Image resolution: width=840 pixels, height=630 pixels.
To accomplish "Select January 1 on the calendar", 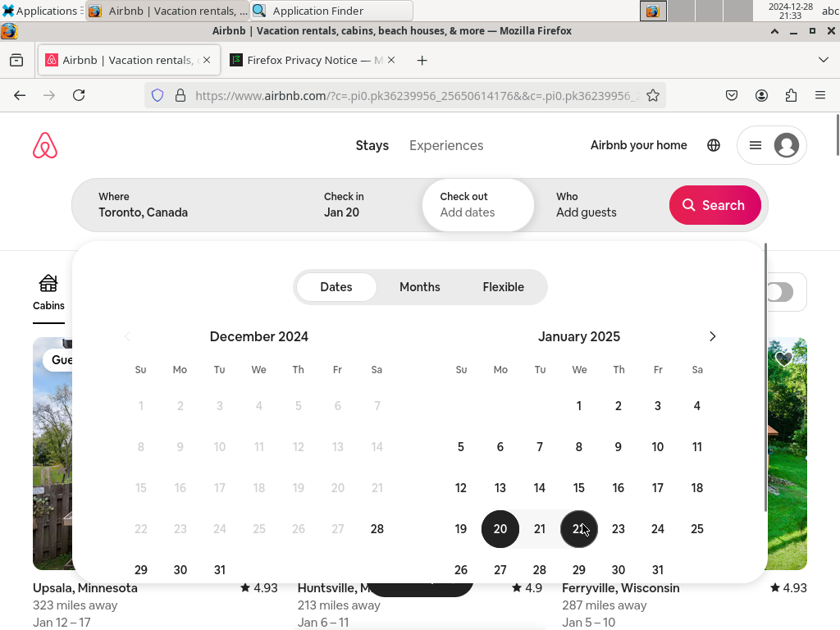I will [x=578, y=406].
